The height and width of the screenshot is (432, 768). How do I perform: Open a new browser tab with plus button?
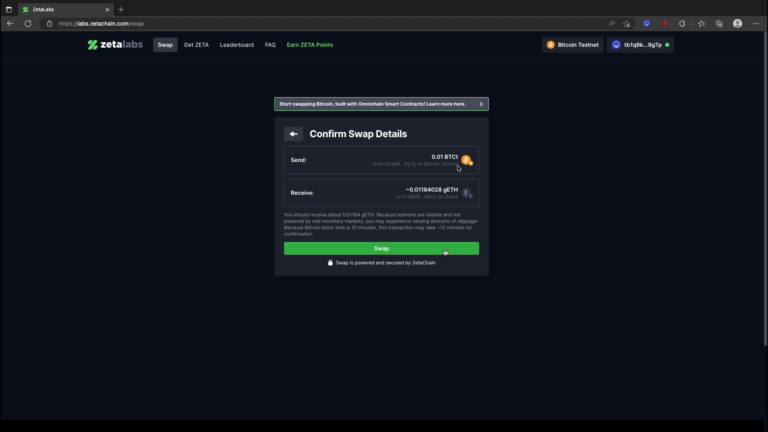click(121, 9)
